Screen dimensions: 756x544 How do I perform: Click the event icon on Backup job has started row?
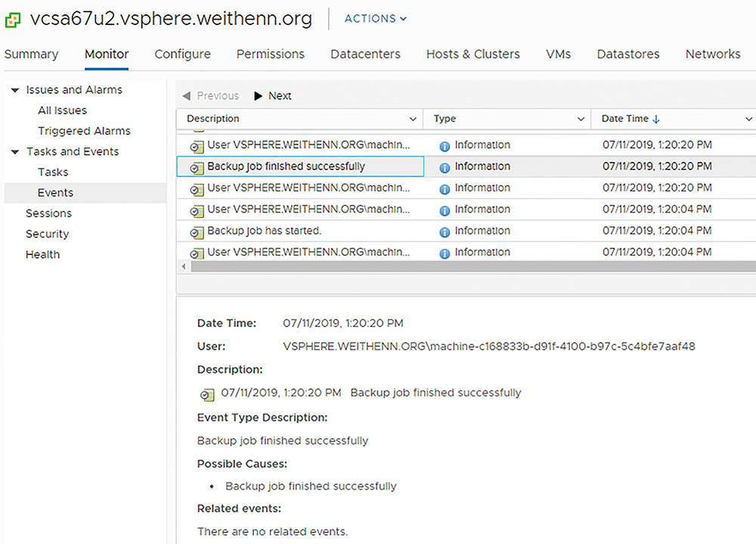197,233
